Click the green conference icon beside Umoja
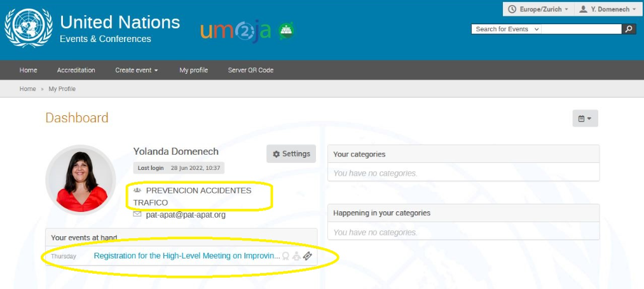Screen dimensions: 644x289 click(287, 31)
